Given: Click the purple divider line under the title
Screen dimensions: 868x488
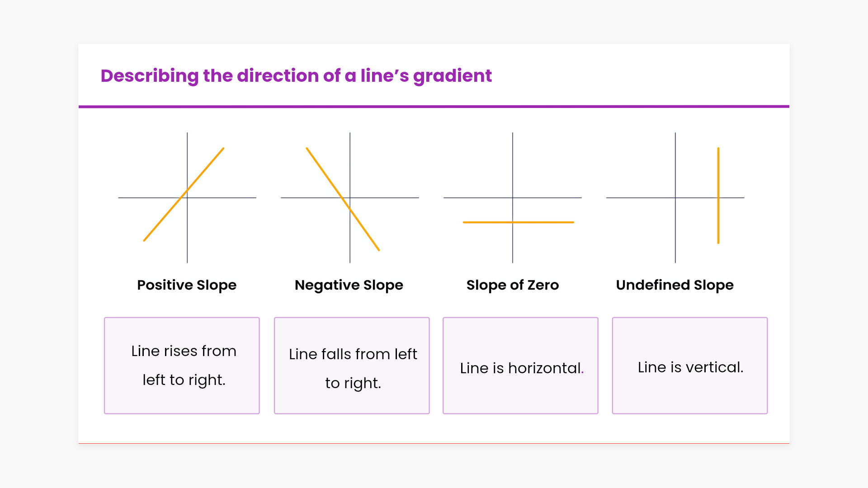Looking at the screenshot, I should [434, 107].
